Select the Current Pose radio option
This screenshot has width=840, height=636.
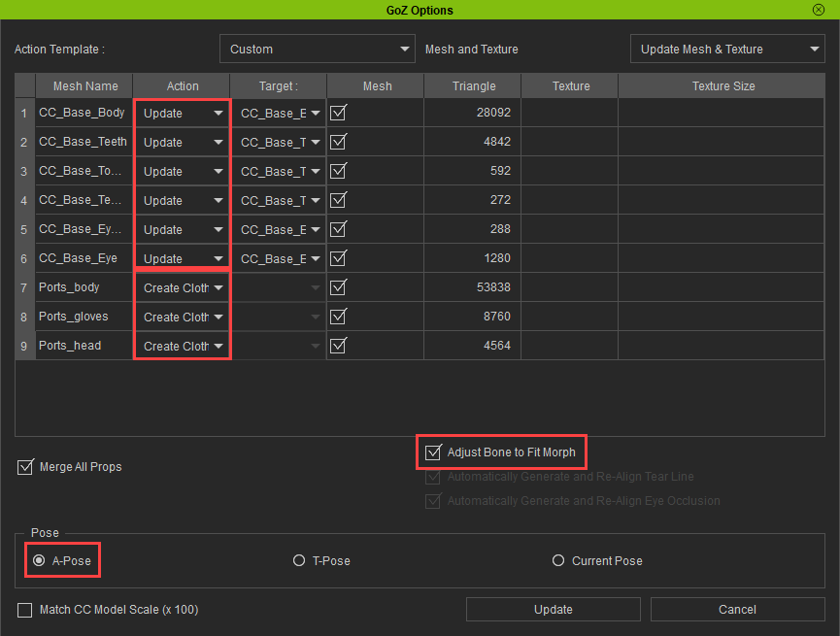(x=558, y=560)
